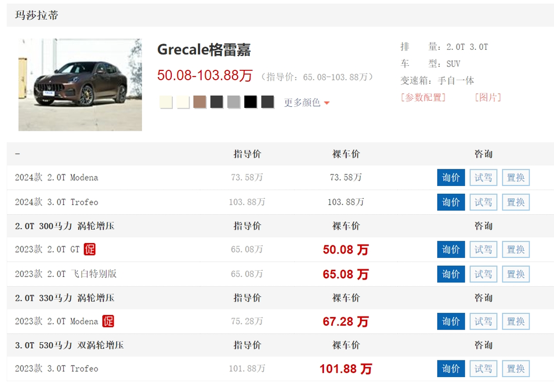Click the red 65.08 万 bare car price

pos(346,275)
